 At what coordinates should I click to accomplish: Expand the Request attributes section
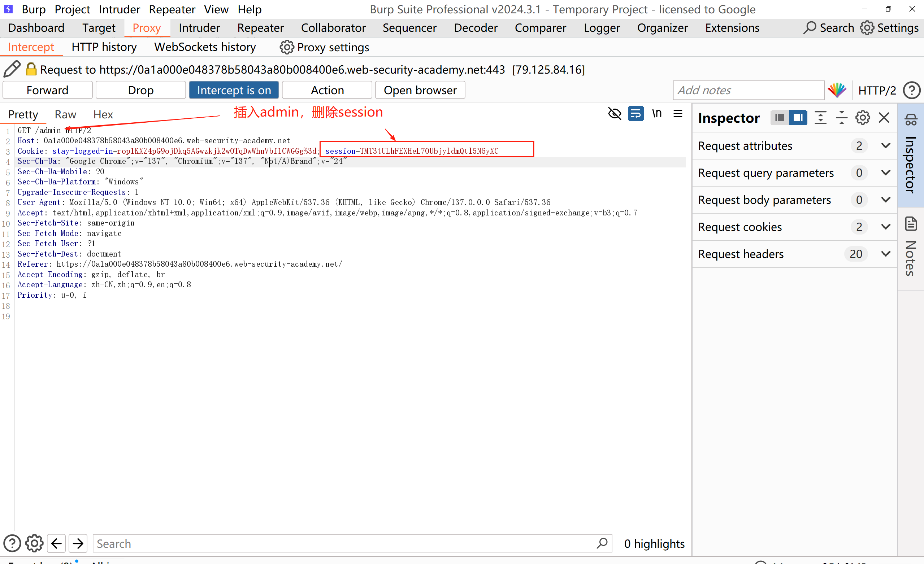click(885, 146)
